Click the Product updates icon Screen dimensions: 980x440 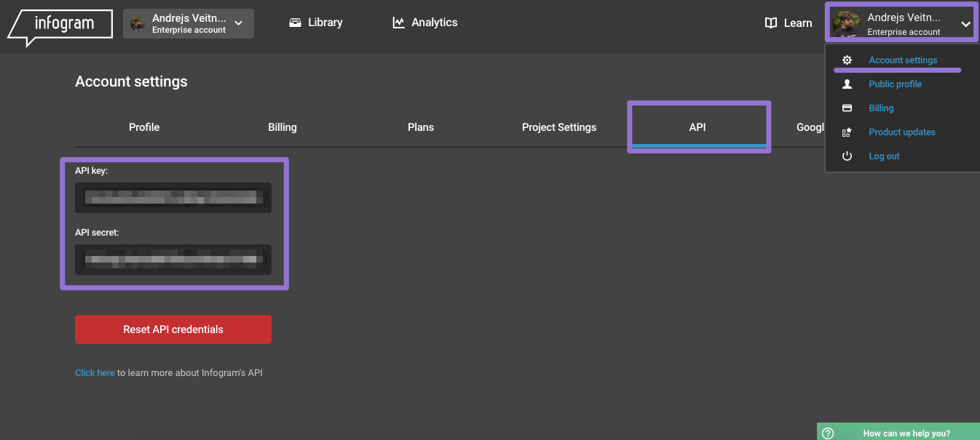coord(847,132)
